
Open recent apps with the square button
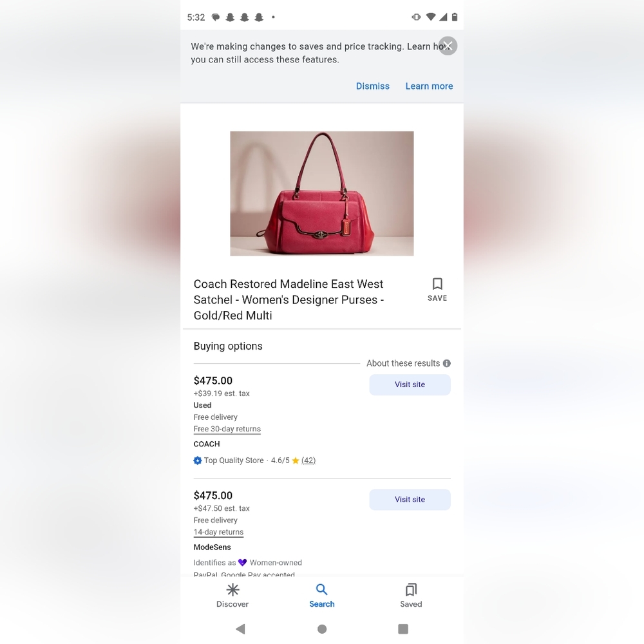(403, 629)
